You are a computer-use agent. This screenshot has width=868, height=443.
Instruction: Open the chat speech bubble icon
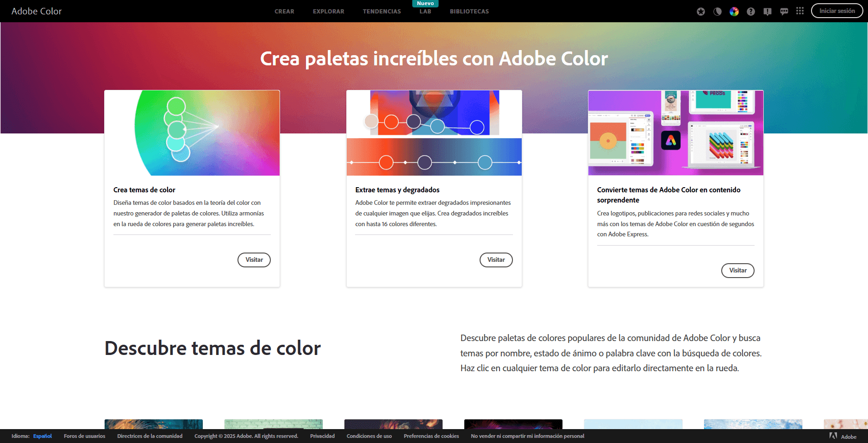pos(784,12)
